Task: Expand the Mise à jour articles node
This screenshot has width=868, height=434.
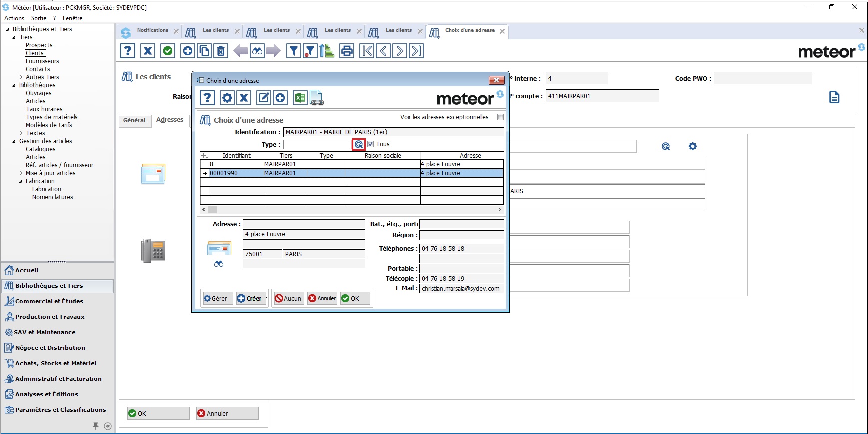Action: (x=21, y=173)
